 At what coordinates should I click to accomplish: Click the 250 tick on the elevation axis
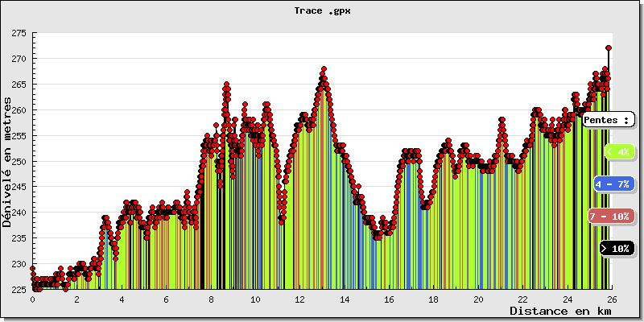17,161
